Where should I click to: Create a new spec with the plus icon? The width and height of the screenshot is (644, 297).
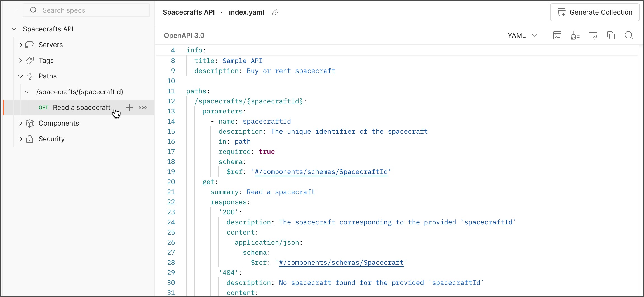point(14,10)
